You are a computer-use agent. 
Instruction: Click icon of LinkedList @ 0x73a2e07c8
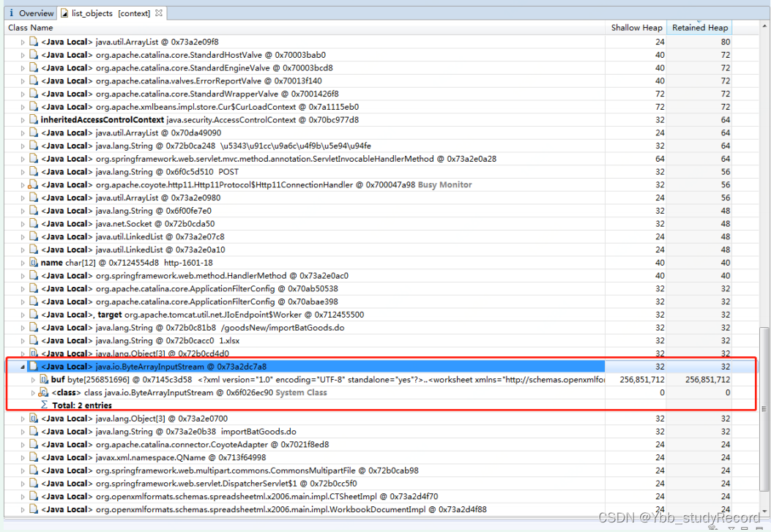pos(34,236)
